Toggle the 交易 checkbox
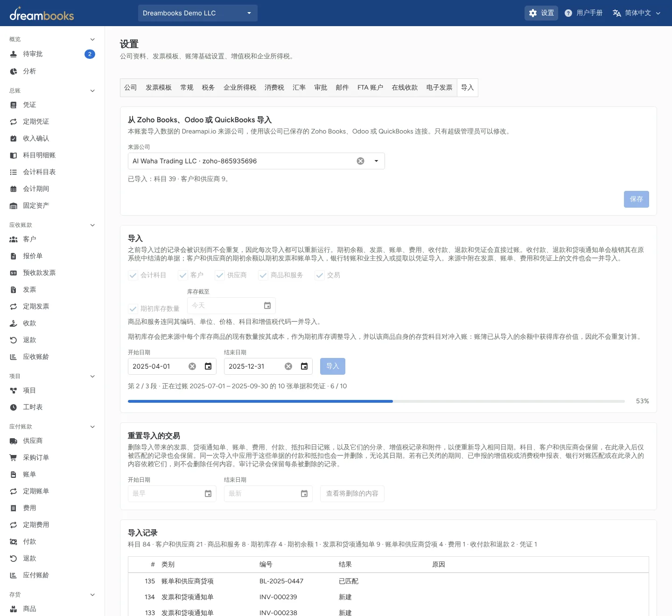The image size is (672, 616). tap(320, 275)
